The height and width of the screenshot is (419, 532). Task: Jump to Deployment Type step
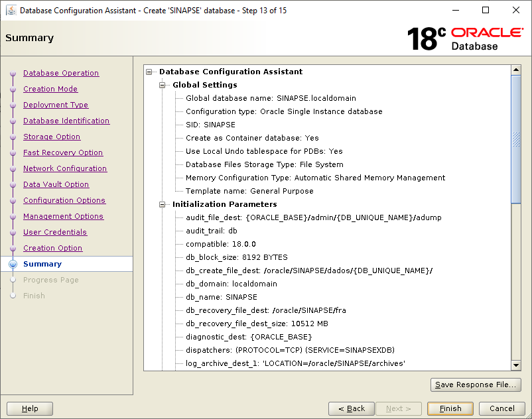click(56, 105)
